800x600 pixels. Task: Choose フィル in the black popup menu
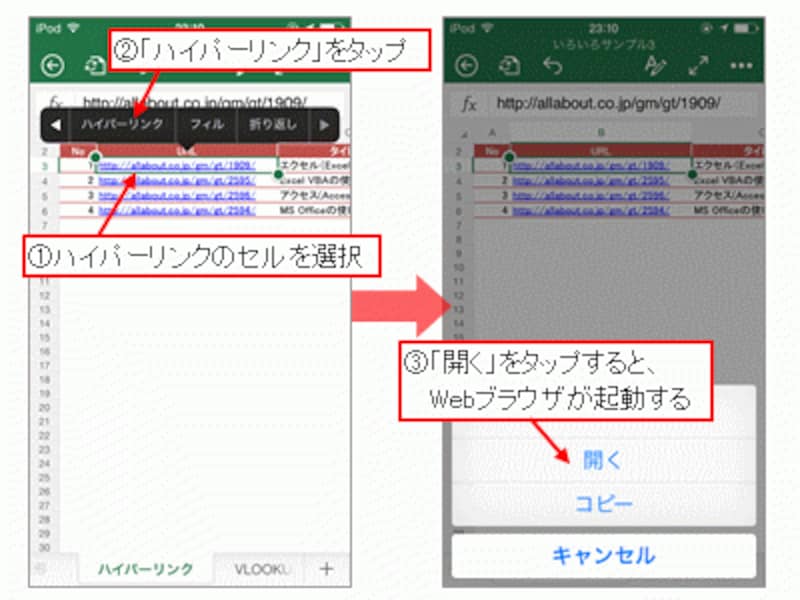point(207,124)
